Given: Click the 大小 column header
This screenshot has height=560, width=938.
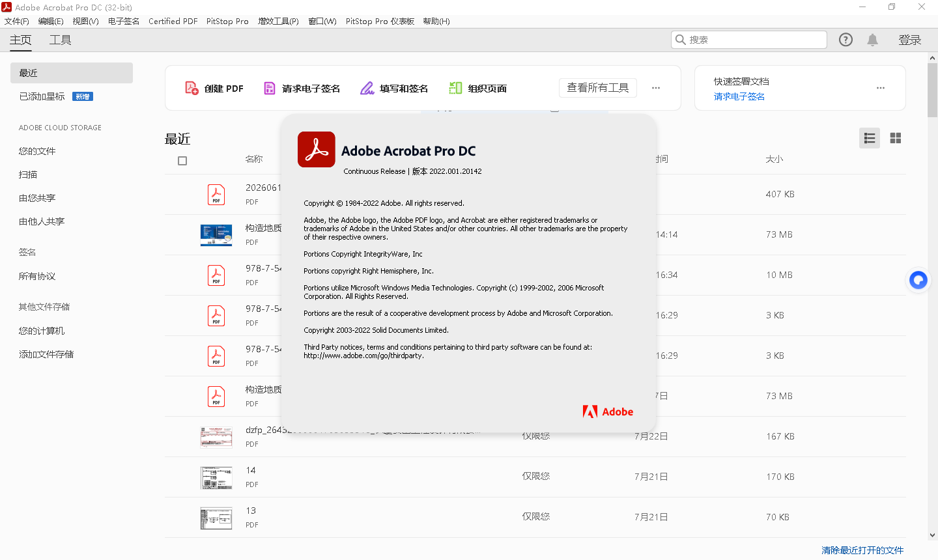Looking at the screenshot, I should [x=775, y=159].
